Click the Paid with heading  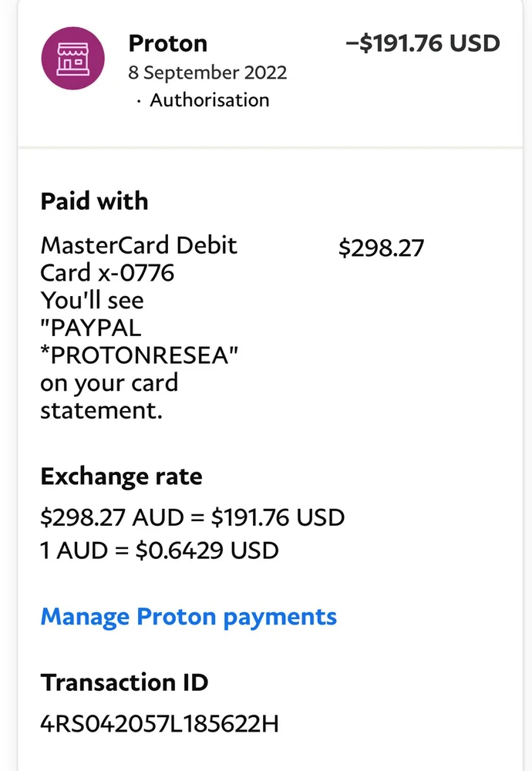click(94, 202)
